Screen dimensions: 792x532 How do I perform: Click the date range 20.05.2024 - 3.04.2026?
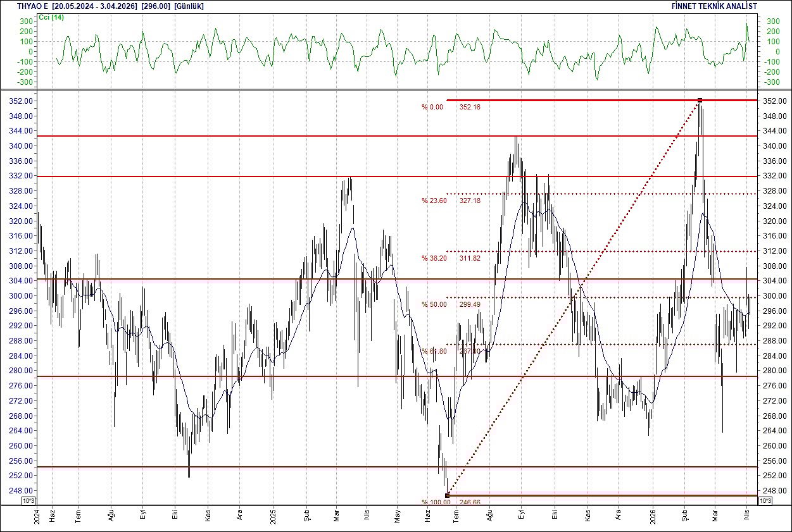pos(95,6)
